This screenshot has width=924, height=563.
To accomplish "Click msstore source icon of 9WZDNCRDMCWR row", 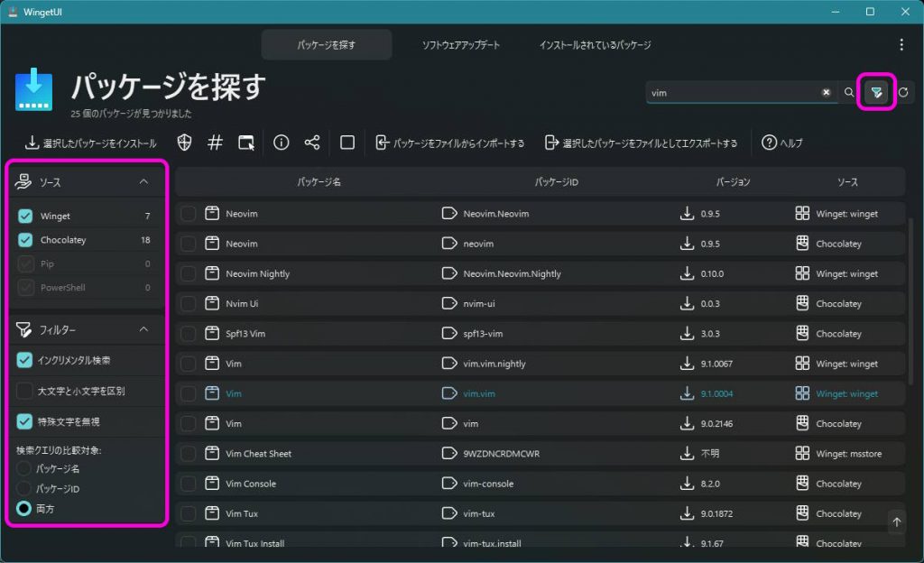I will tap(802, 454).
